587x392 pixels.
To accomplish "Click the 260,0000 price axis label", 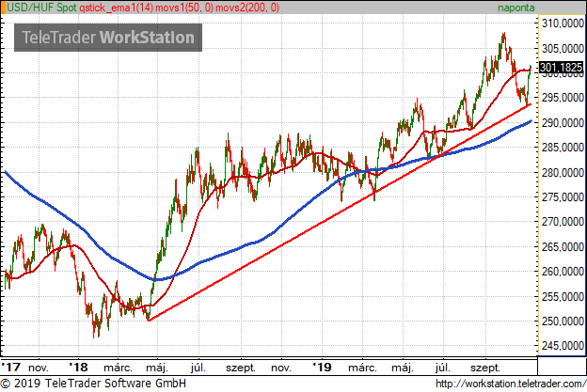I will 563,272.
